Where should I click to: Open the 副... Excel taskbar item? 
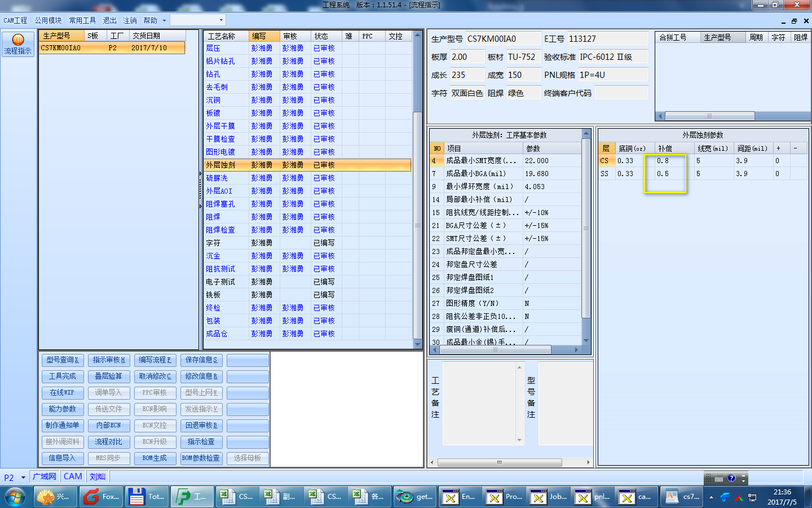pyautogui.click(x=280, y=497)
